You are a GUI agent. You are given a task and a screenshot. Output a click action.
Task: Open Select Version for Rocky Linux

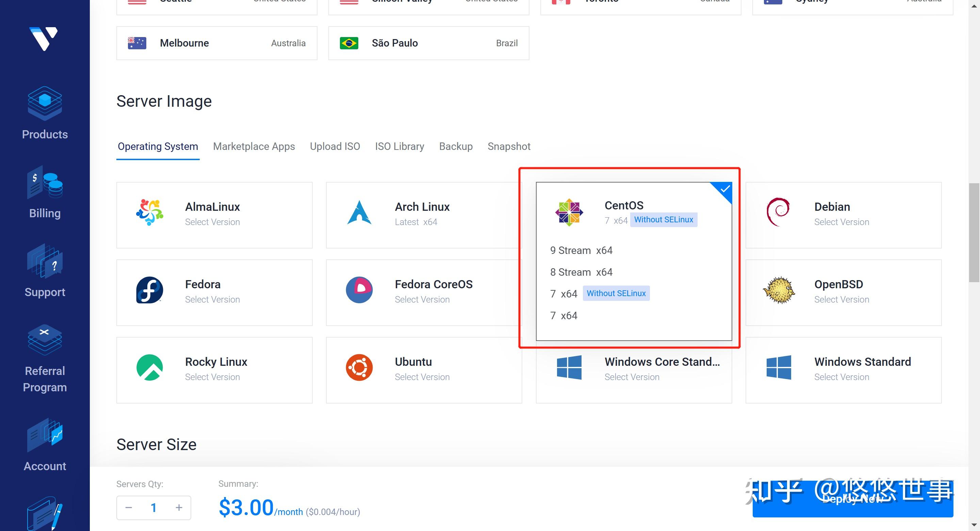(x=212, y=377)
